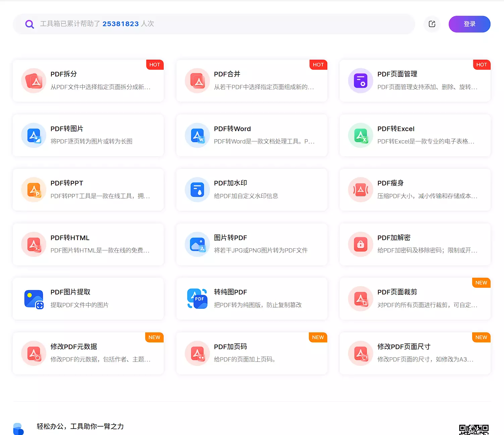Open the PDF页面管理 purple icon
This screenshot has height=435, width=504.
click(x=360, y=81)
